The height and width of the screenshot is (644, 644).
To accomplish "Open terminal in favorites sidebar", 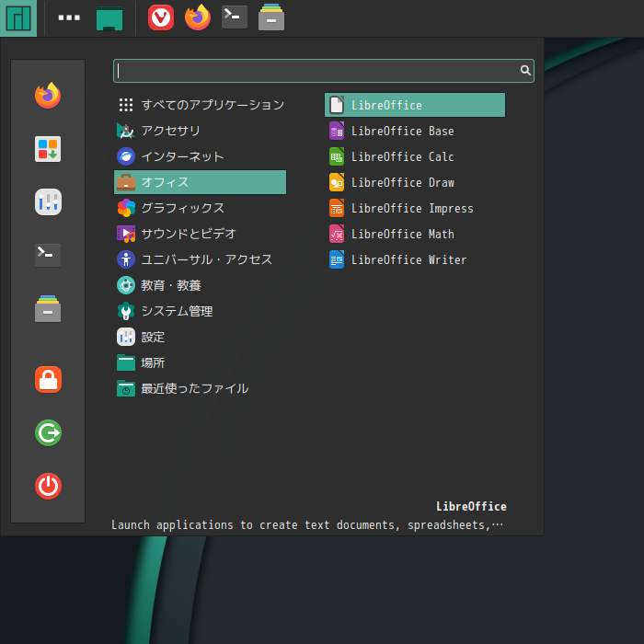I will [x=48, y=255].
